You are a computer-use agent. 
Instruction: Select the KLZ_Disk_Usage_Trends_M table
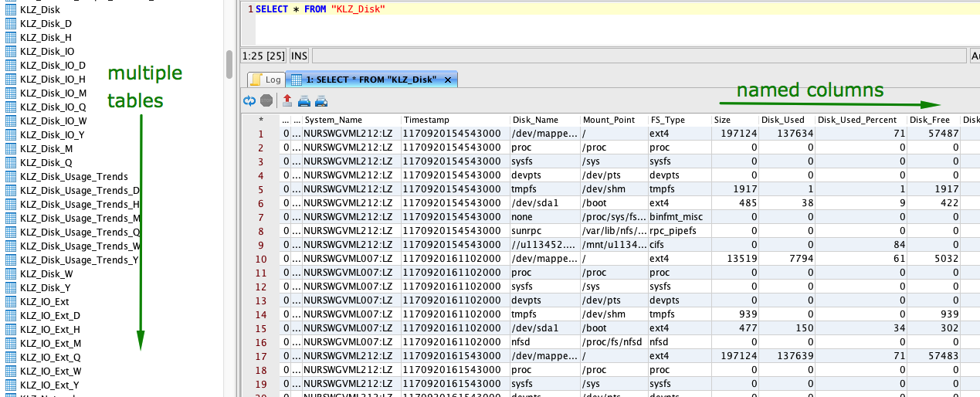(80, 218)
